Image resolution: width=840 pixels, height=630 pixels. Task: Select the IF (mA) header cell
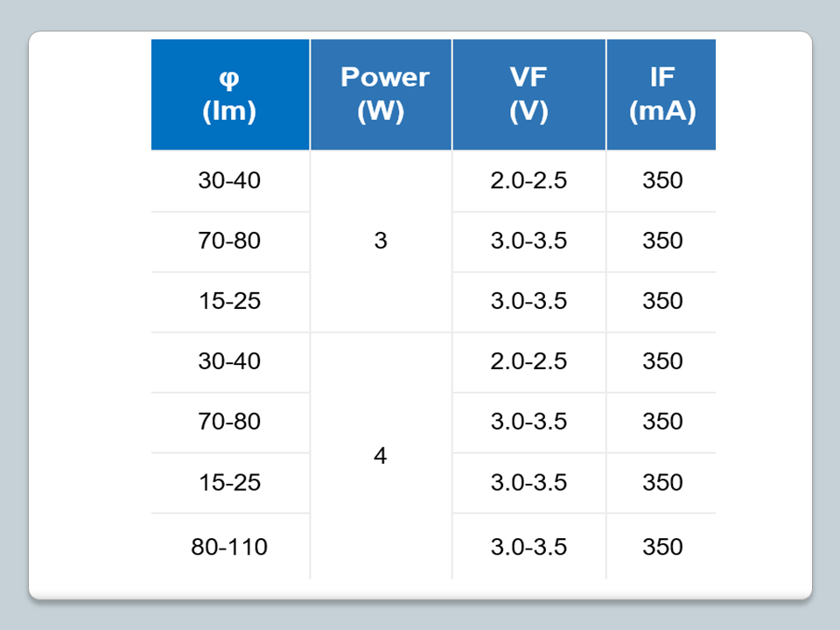661,94
